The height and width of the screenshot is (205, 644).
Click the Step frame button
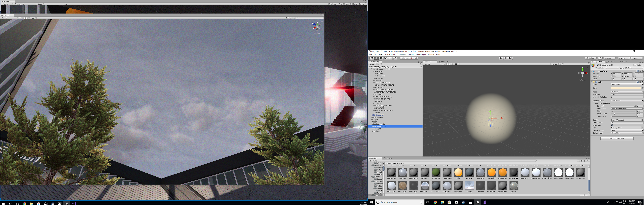coord(510,58)
